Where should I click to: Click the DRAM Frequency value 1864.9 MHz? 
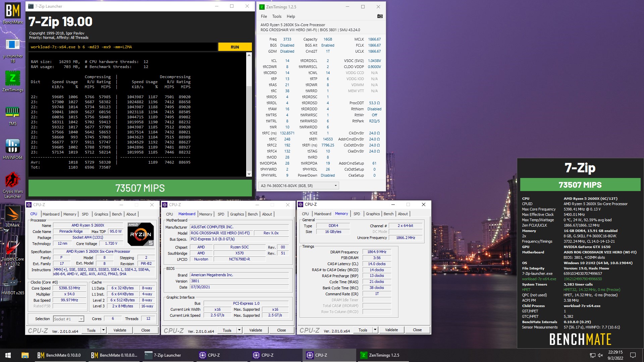(x=377, y=252)
